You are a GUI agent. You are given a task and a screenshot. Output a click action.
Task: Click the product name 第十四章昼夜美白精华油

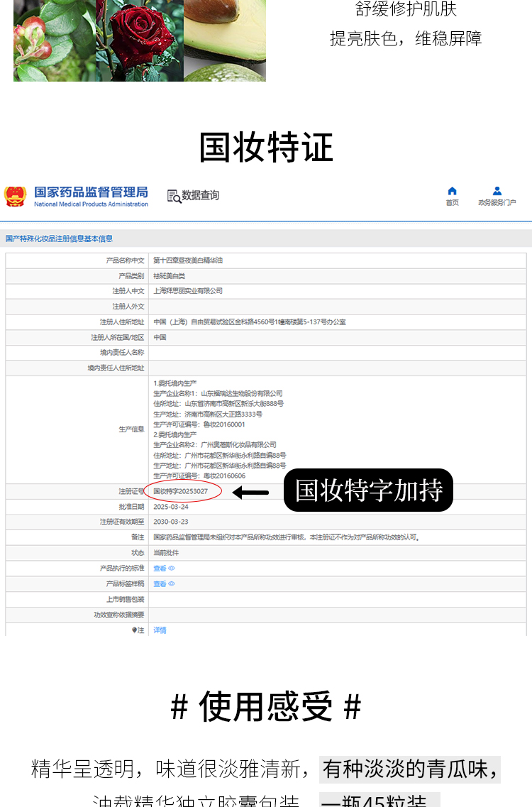pos(188,260)
